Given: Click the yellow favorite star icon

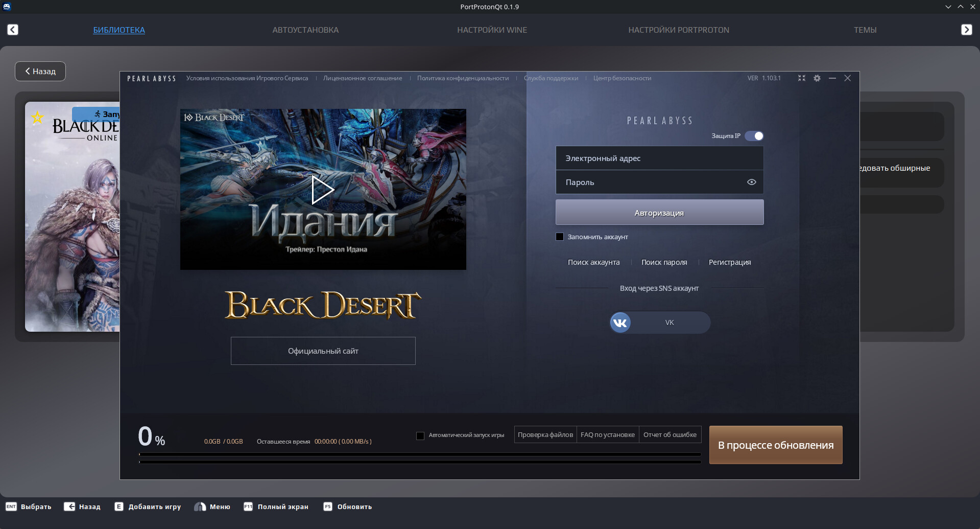Looking at the screenshot, I should point(37,118).
